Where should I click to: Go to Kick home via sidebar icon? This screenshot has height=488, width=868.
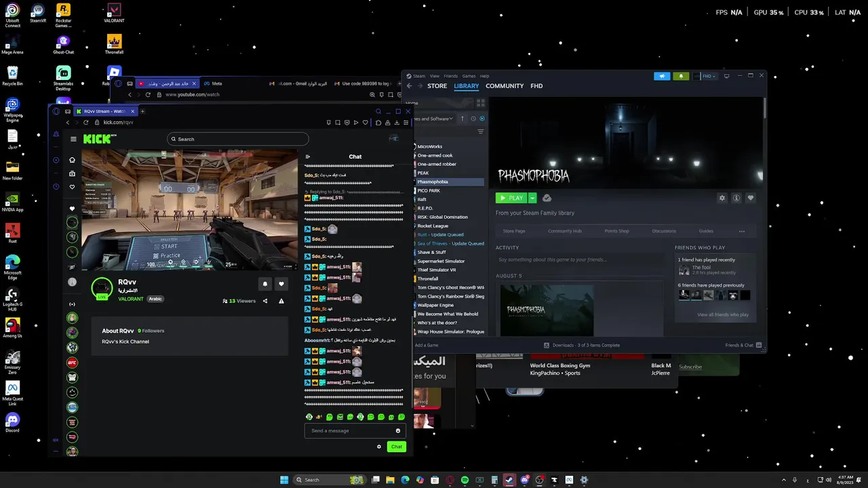73,160
